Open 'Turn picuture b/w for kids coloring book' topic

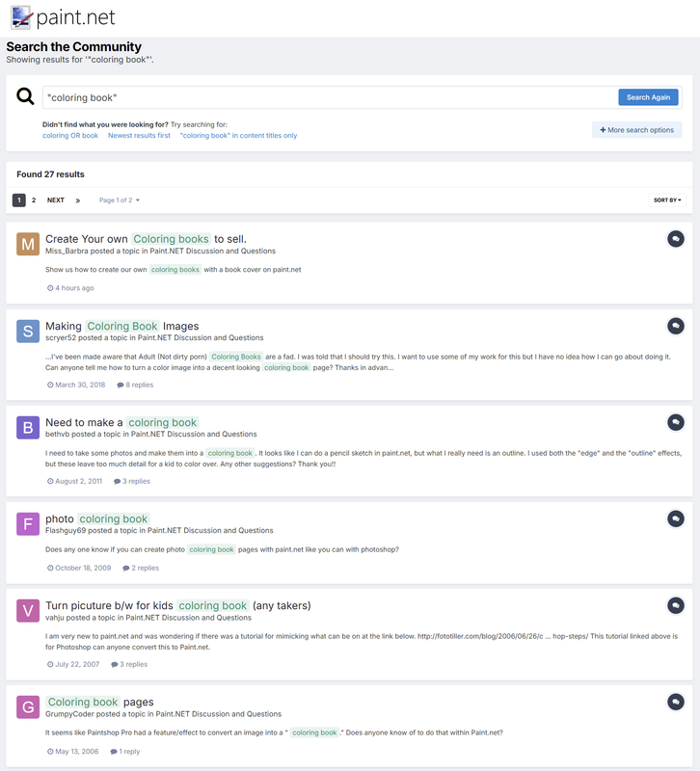click(x=178, y=605)
